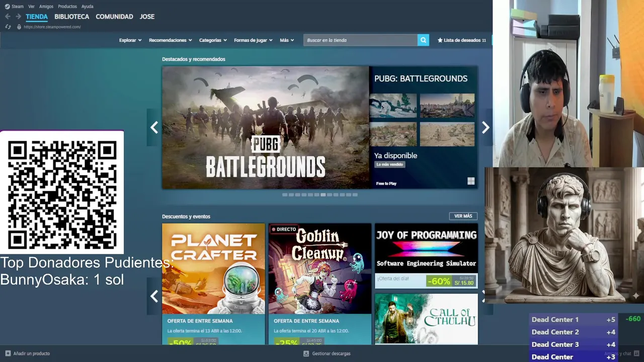
Task: Click the star icon by Lista de deseados
Action: click(x=440, y=40)
